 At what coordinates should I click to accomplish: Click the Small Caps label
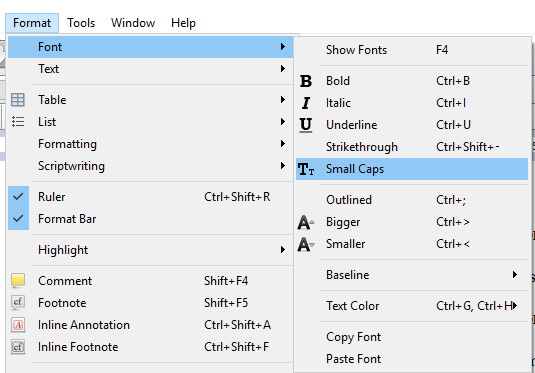click(x=355, y=169)
